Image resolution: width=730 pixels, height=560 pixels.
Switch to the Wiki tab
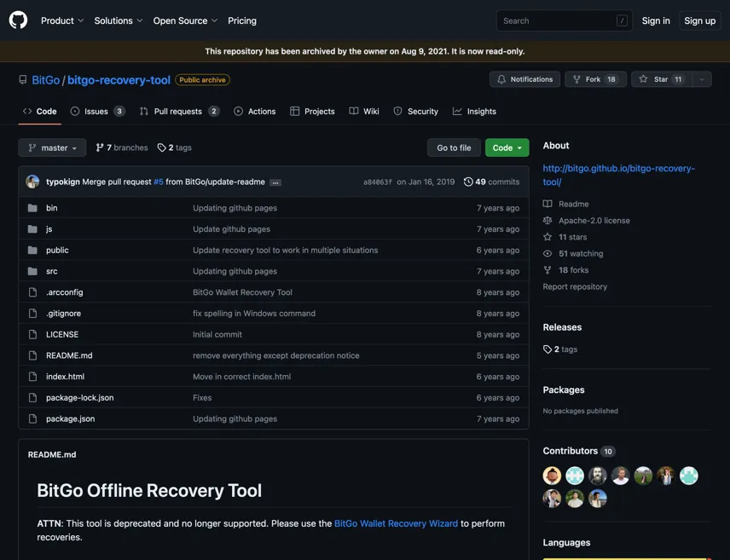pos(364,112)
